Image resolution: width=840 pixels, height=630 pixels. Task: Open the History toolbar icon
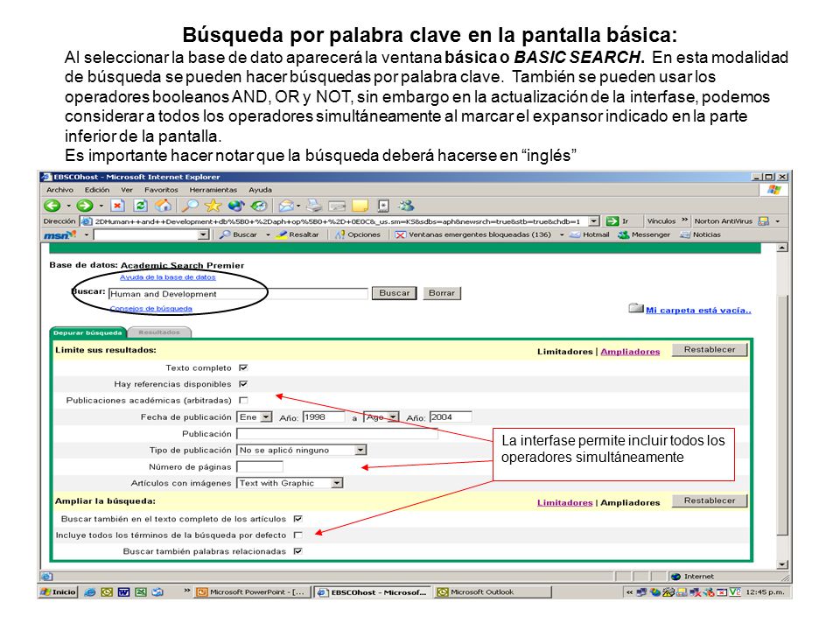click(x=259, y=206)
